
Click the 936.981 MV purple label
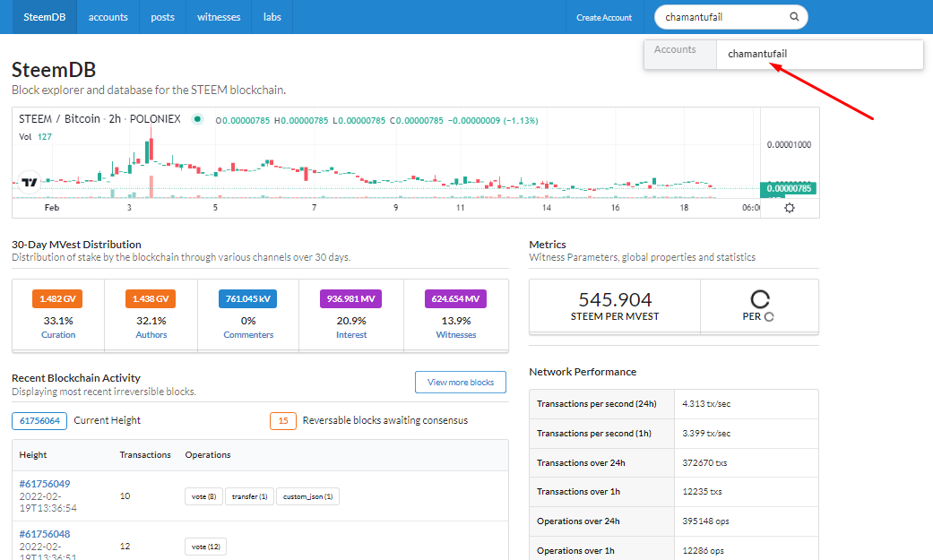[x=351, y=298]
